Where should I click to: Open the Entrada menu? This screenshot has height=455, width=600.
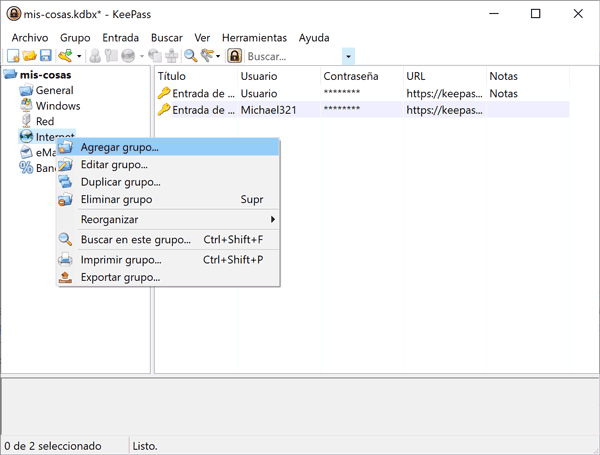[121, 38]
